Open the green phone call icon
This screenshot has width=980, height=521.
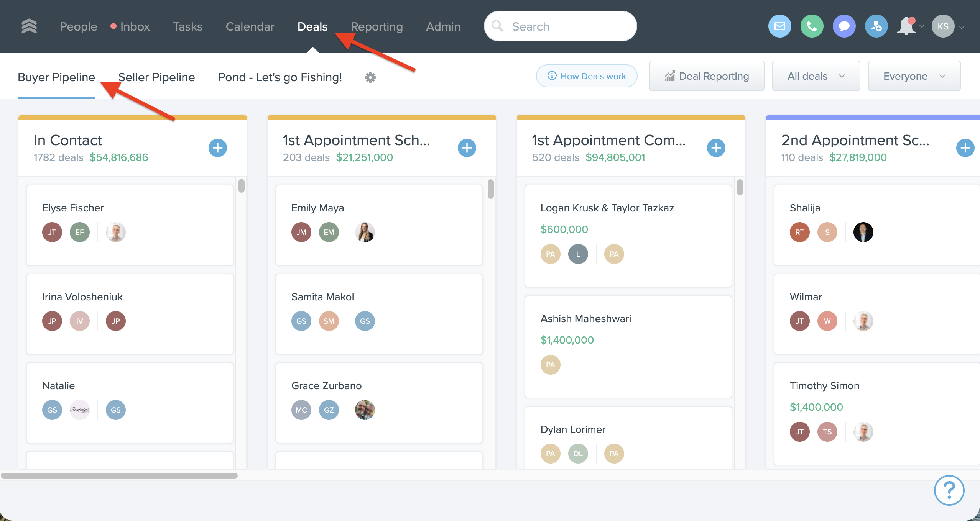pos(812,26)
